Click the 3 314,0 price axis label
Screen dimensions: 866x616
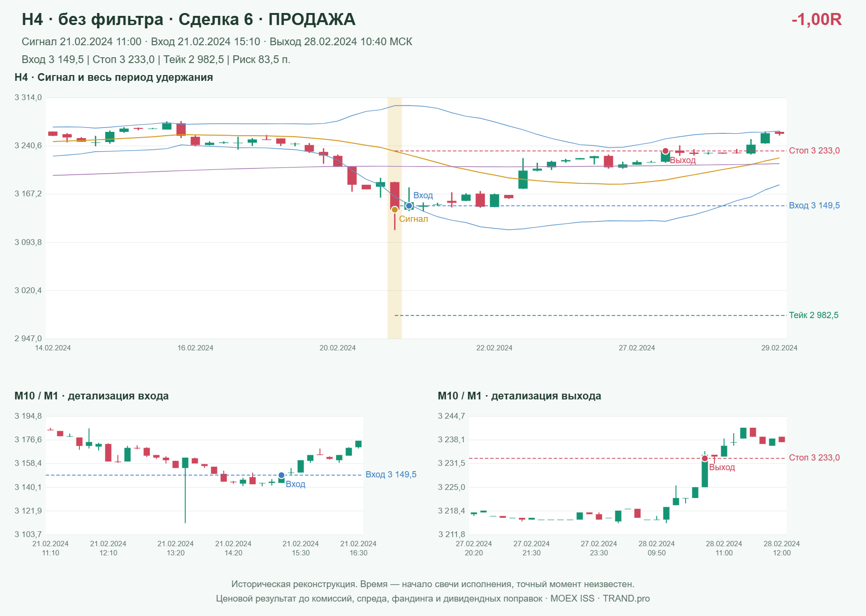pos(28,98)
